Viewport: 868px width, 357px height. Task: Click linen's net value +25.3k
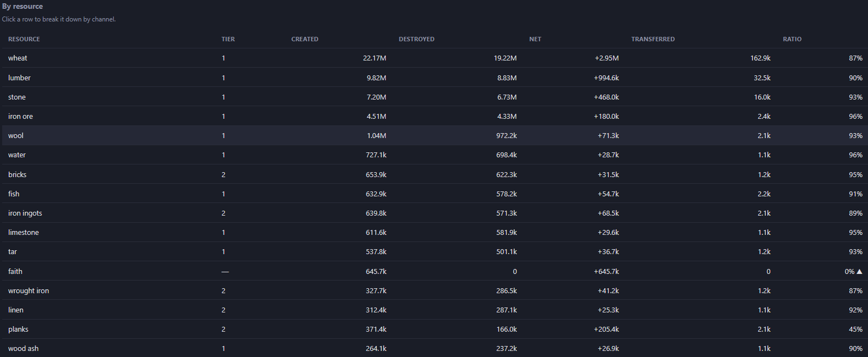608,310
